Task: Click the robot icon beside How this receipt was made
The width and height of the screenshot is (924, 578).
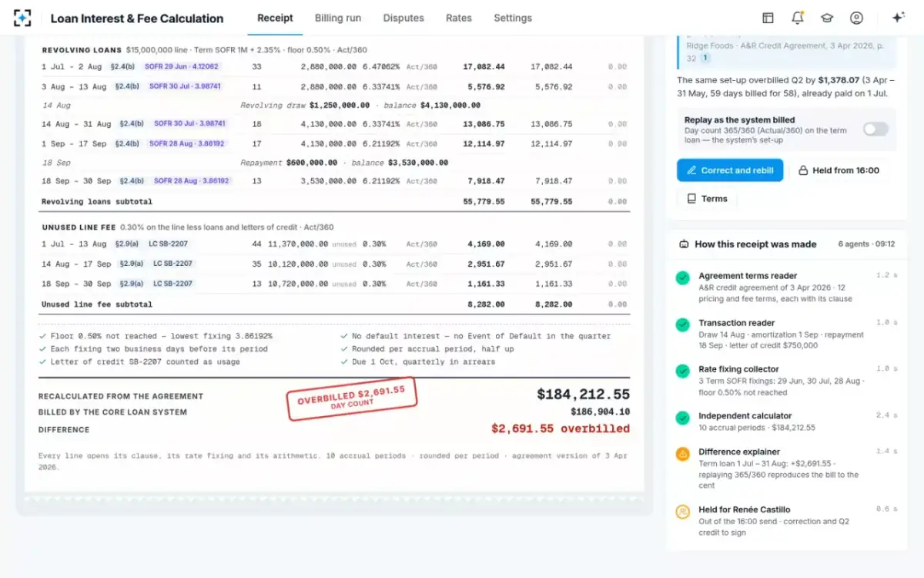Action: [684, 244]
